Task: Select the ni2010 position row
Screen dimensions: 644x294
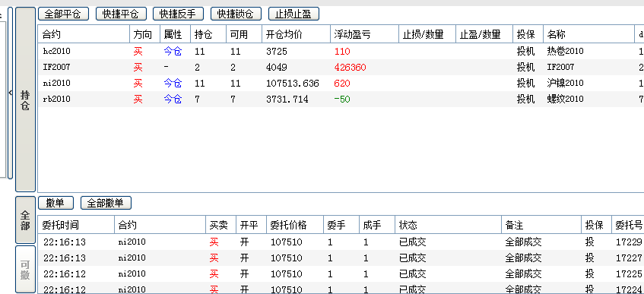Action: click(x=341, y=84)
